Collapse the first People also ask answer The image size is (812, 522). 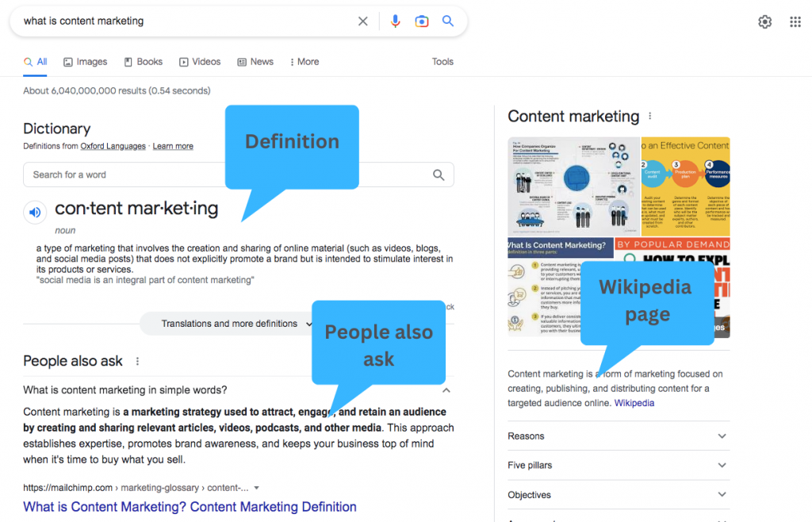coord(446,390)
